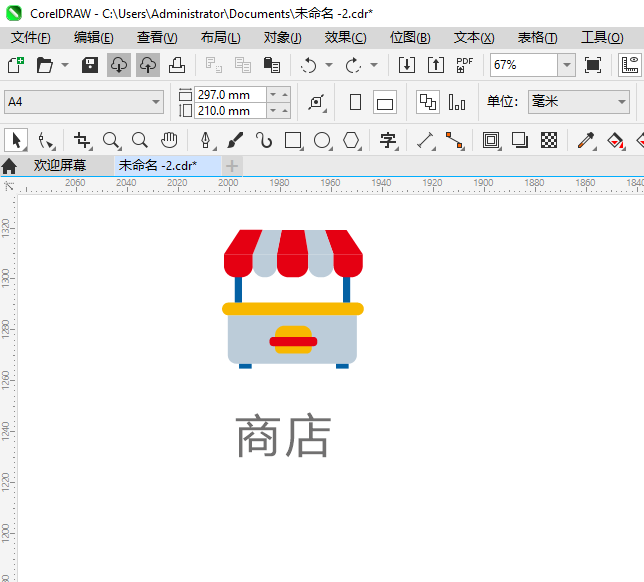Click the Undo arrow
This screenshot has height=582, width=644.
pos(308,65)
